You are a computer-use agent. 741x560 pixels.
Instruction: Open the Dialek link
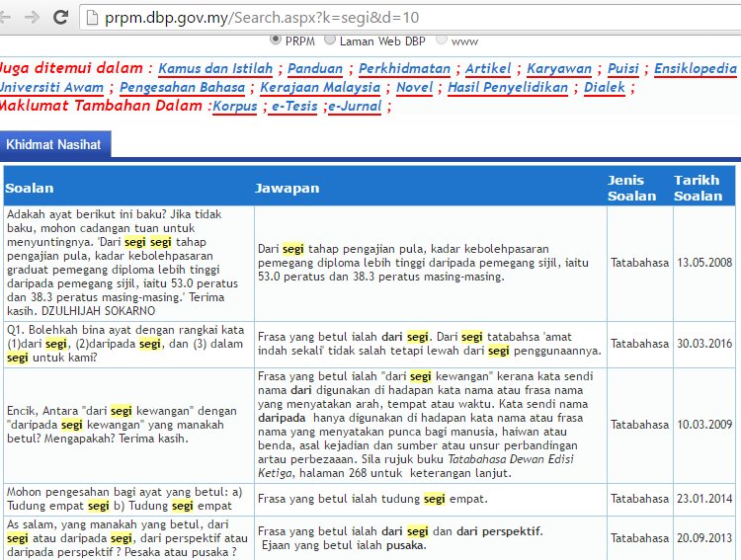tap(605, 88)
